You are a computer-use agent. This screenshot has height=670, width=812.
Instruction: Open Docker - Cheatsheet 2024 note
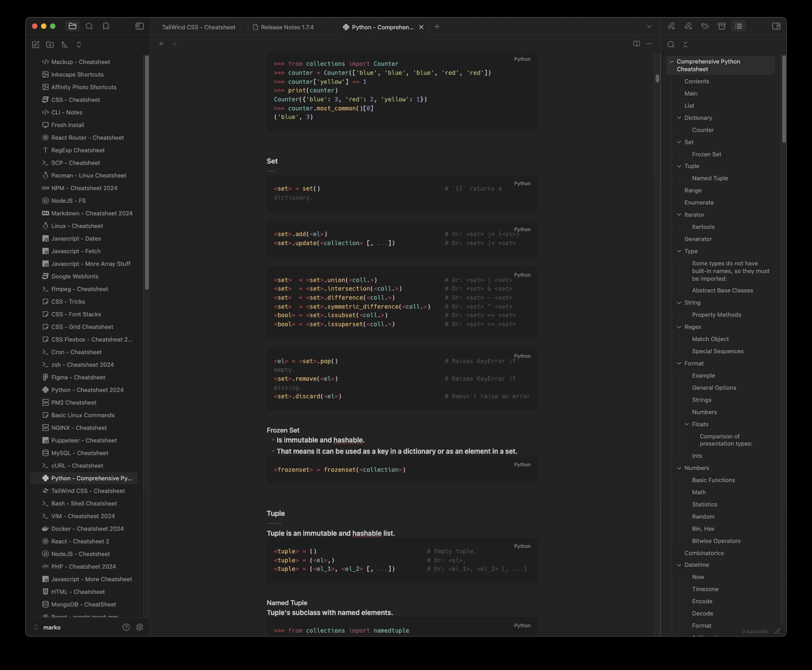click(x=84, y=529)
